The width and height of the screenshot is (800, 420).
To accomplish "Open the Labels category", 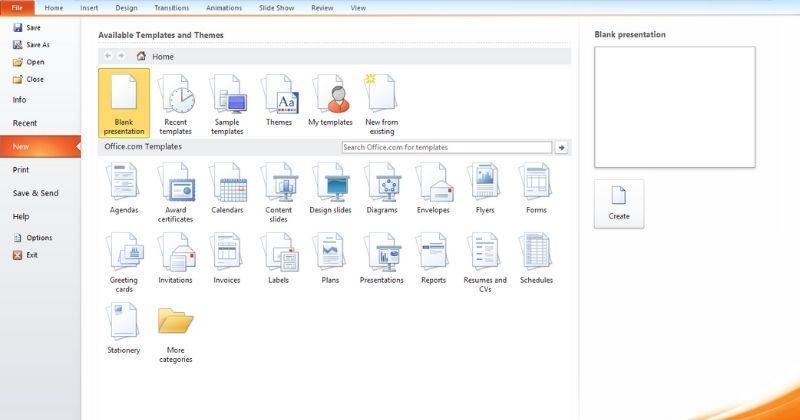I will (x=279, y=258).
